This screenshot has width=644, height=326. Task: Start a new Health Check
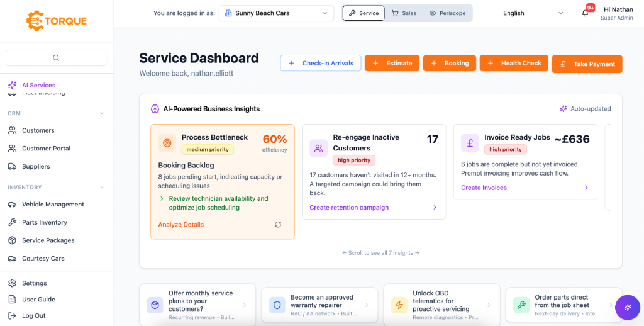[514, 64]
